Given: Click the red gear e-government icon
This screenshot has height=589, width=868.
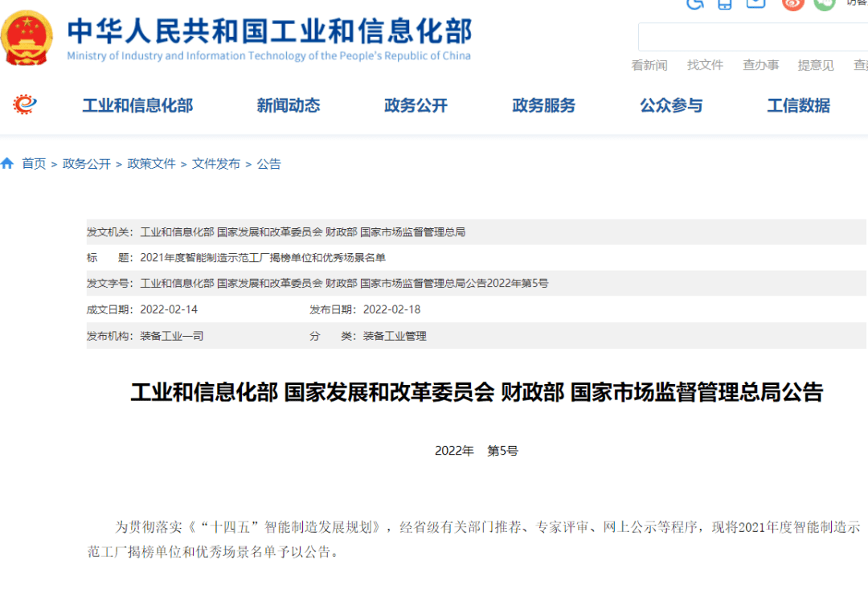Looking at the screenshot, I should point(24,104).
